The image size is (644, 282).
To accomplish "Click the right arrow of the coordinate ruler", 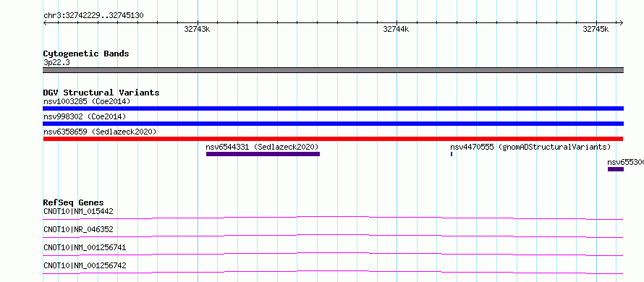I will click(621, 23).
